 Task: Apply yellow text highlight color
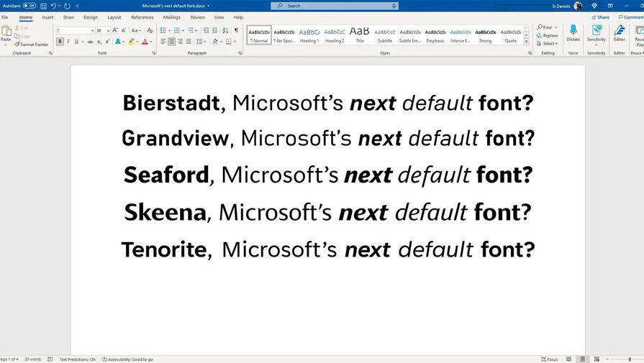[x=131, y=42]
